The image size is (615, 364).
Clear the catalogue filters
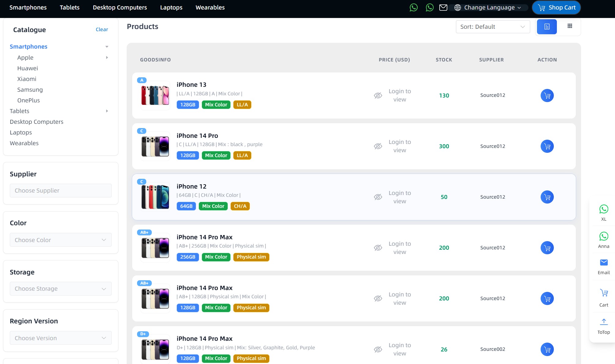click(x=102, y=29)
